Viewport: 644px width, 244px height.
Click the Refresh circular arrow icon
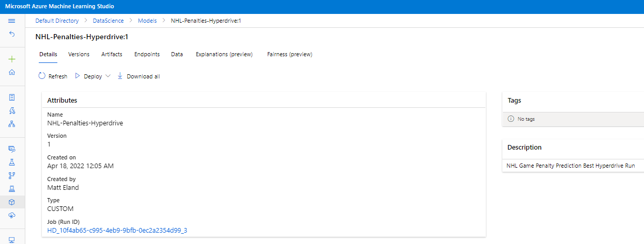42,76
